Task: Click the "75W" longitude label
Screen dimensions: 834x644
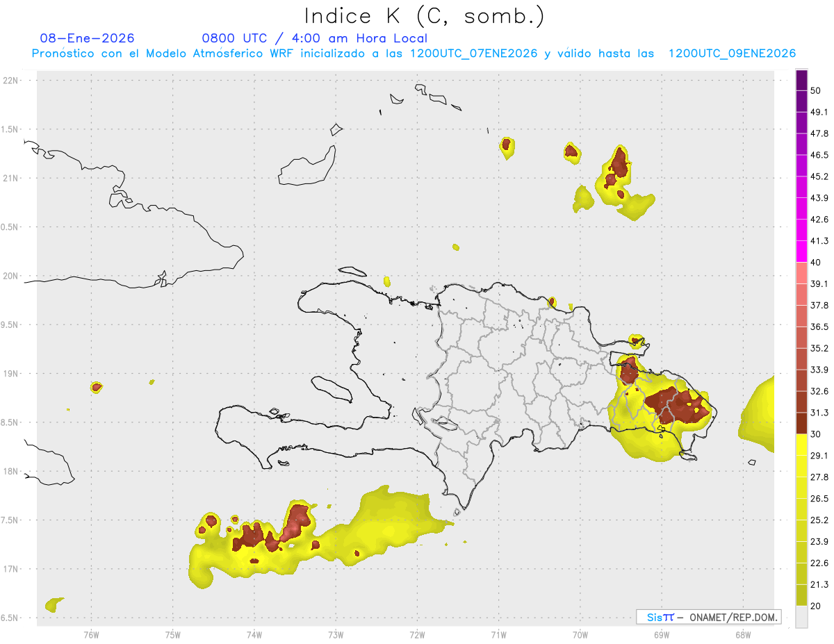Action: [173, 635]
